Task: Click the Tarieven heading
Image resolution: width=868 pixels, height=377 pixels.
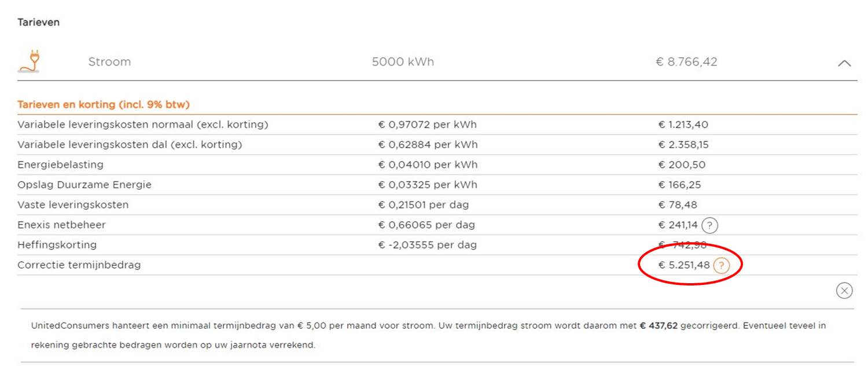Action: pyautogui.click(x=39, y=23)
